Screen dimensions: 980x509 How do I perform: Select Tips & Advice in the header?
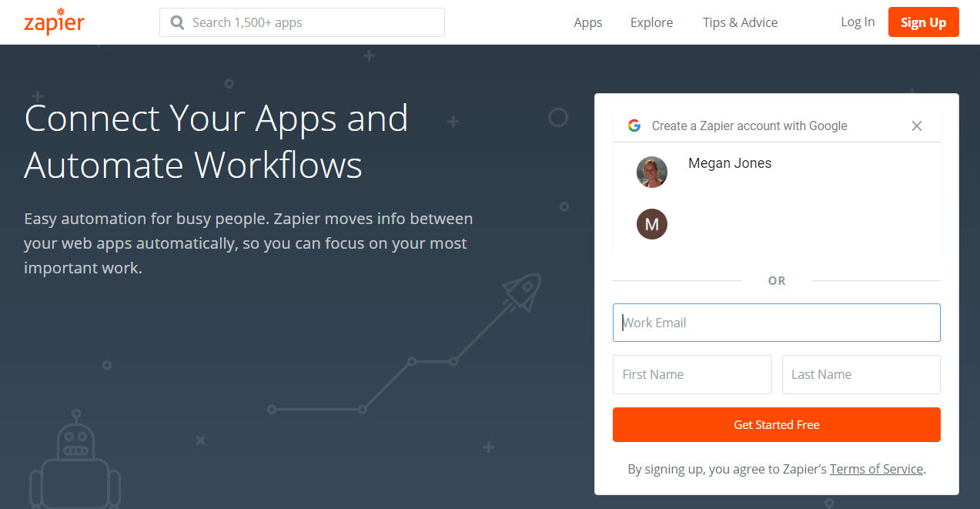pos(739,22)
